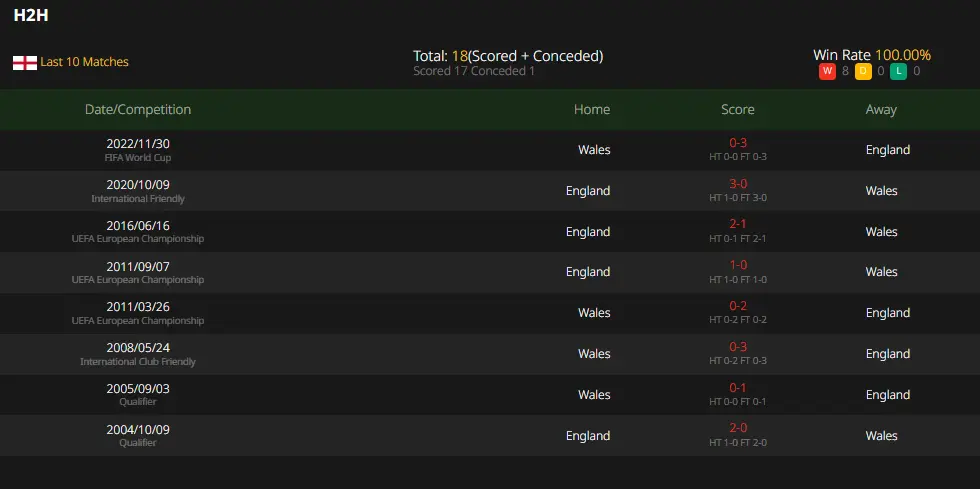Click the Score column header
This screenshot has height=489, width=980.
click(x=738, y=109)
